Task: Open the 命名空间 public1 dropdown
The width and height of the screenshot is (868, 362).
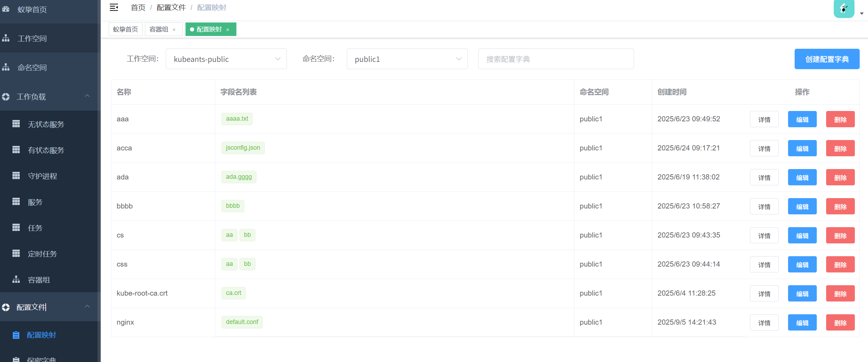Action: pos(407,59)
